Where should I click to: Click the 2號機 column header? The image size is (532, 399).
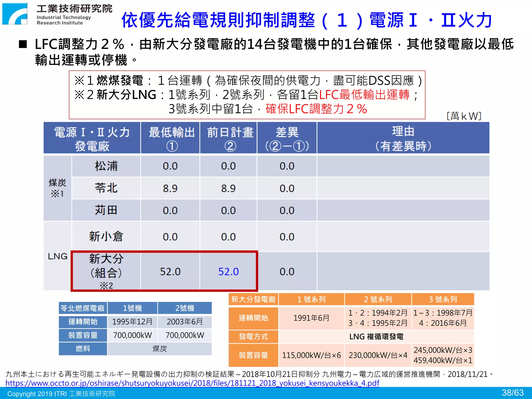pyautogui.click(x=185, y=308)
